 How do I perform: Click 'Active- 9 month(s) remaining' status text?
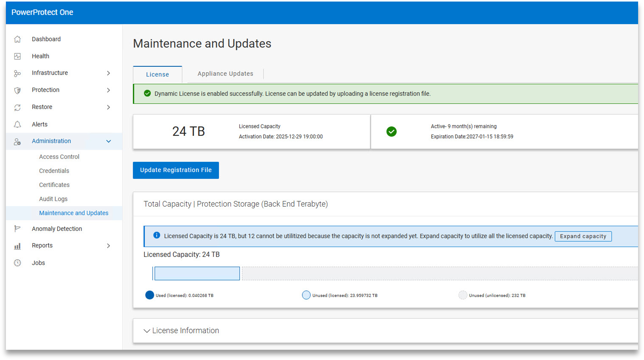point(464,127)
